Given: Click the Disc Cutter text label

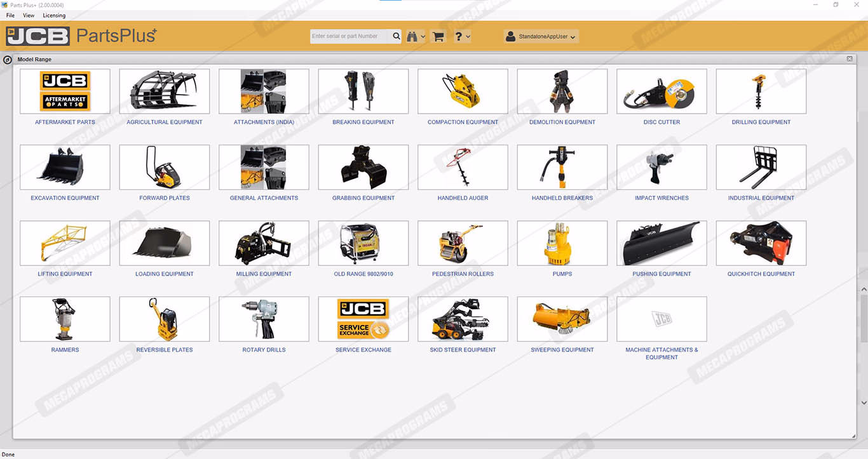Looking at the screenshot, I should [x=661, y=122].
